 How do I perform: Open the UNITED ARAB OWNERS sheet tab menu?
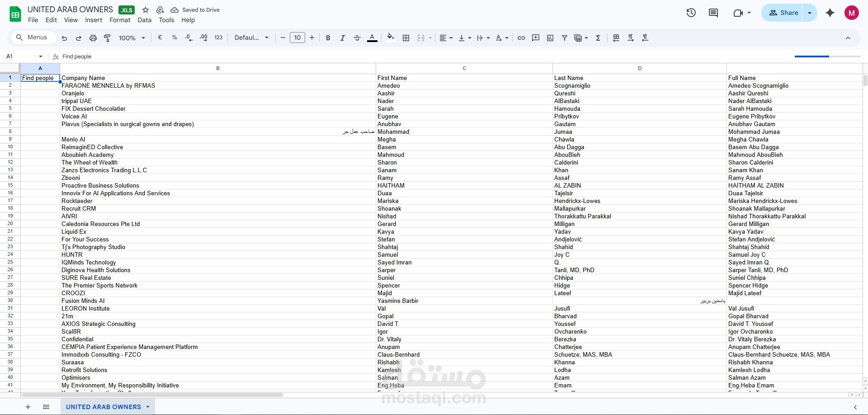(148, 407)
